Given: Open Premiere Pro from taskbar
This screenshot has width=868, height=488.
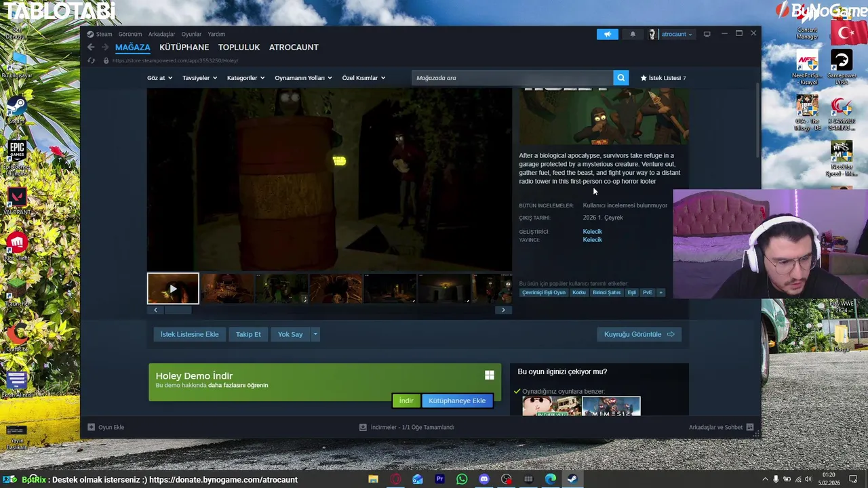Looking at the screenshot, I should point(439,479).
